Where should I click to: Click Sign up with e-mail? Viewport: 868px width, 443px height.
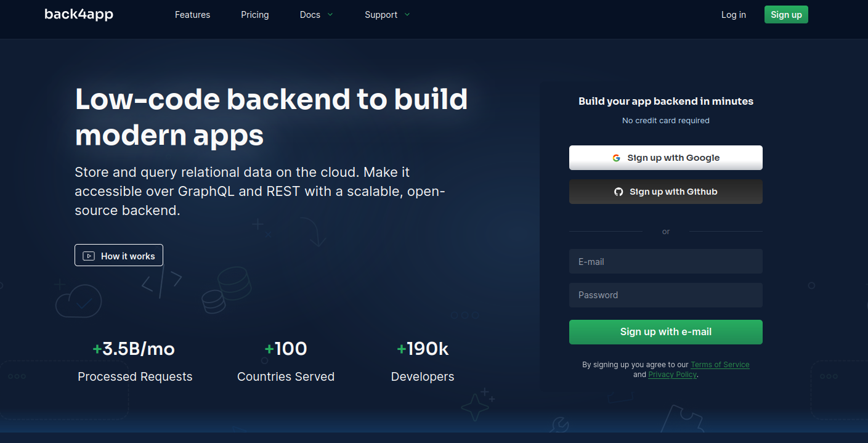(x=666, y=331)
